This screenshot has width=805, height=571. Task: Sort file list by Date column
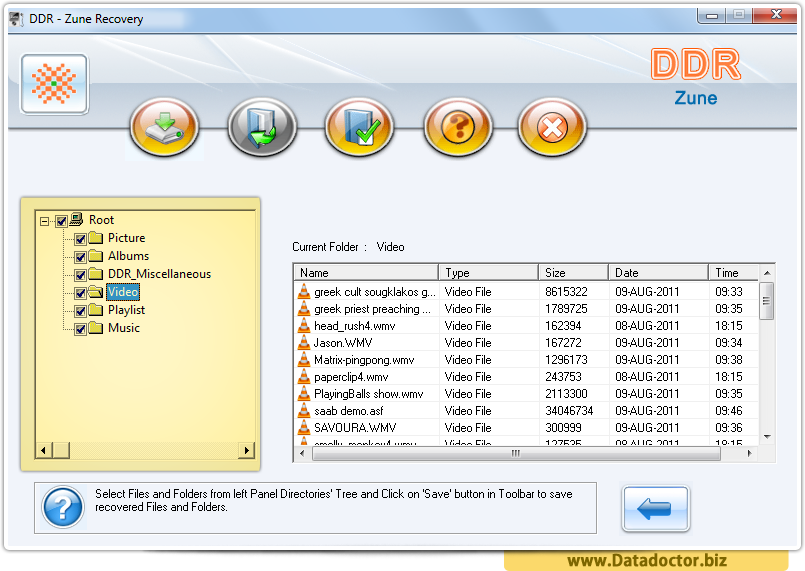(658, 273)
